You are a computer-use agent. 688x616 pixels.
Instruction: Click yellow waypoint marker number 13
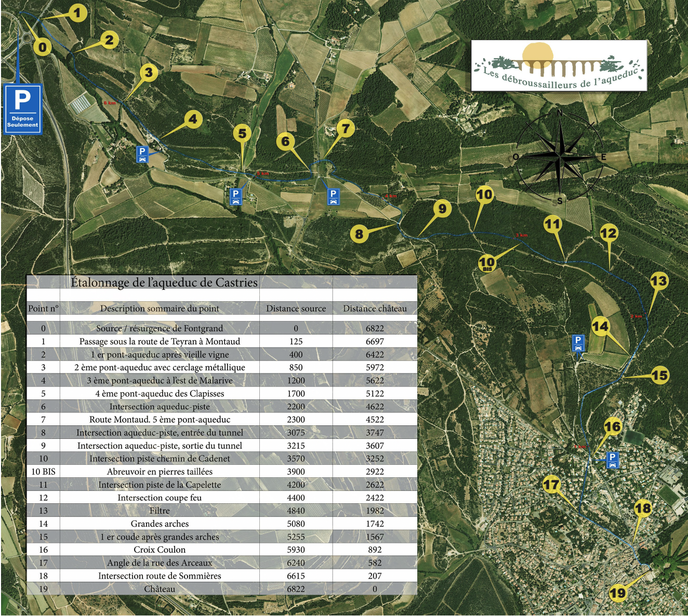[x=658, y=282]
